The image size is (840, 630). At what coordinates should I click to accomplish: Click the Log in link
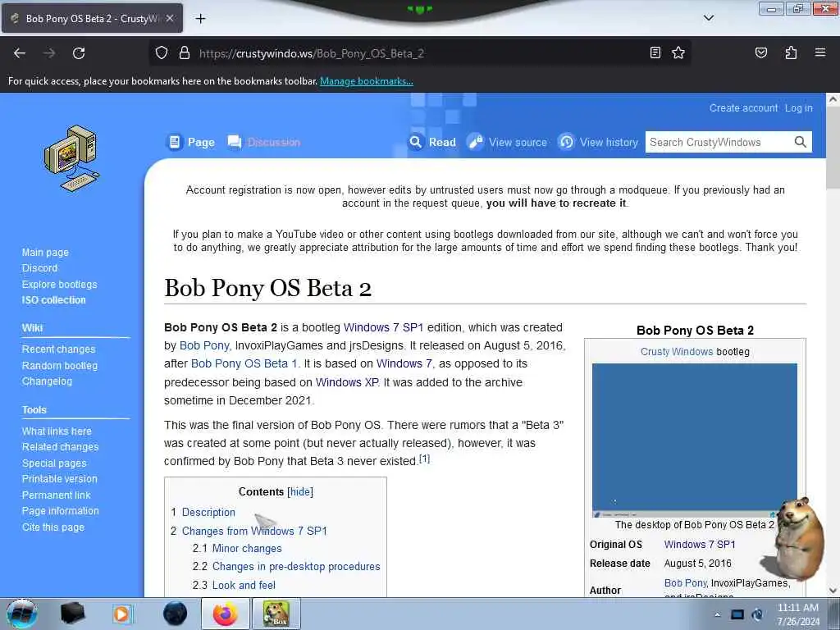[799, 107]
